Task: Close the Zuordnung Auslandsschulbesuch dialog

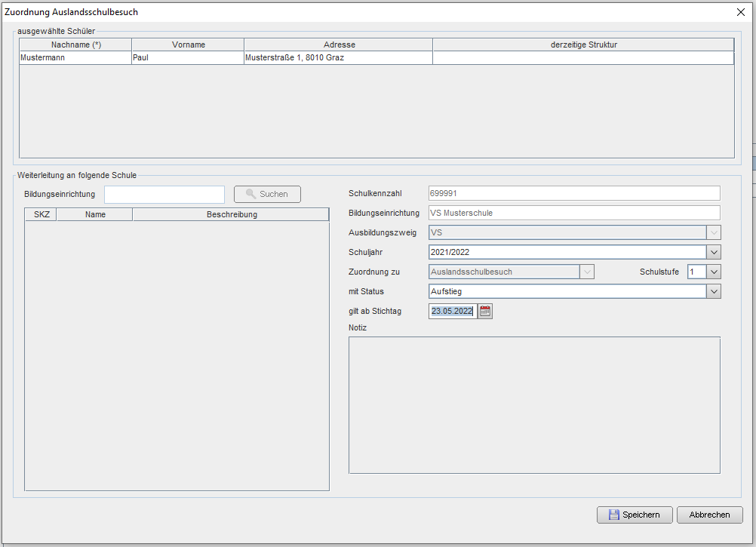Action: [740, 11]
